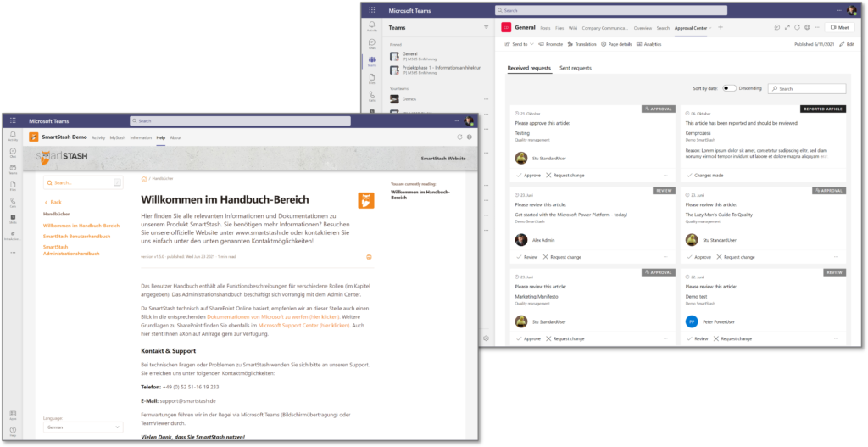This screenshot has width=868, height=447.
Task: Open Page details in the toolbar
Action: point(616,44)
